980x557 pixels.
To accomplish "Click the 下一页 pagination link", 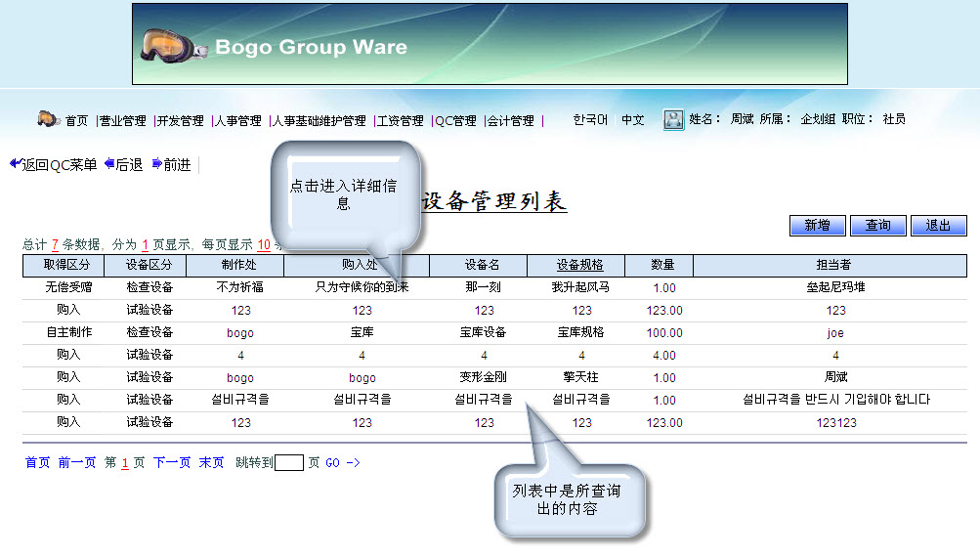I will tap(172, 462).
